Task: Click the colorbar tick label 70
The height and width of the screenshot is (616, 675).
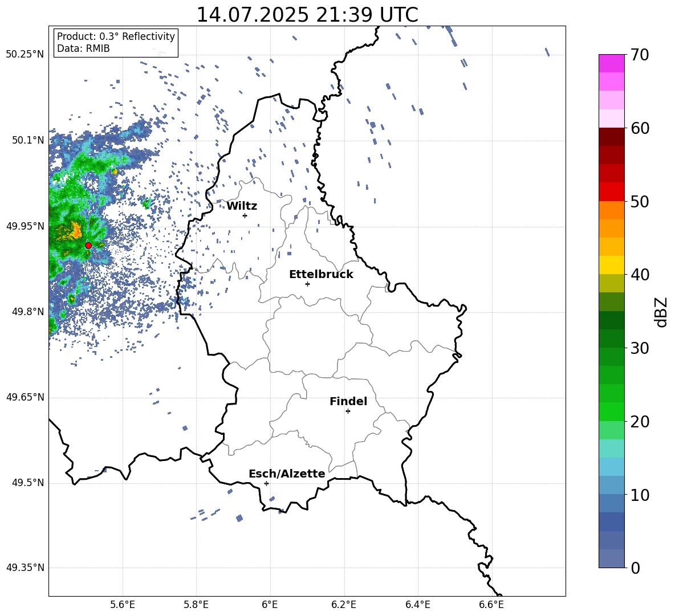Action: point(640,55)
